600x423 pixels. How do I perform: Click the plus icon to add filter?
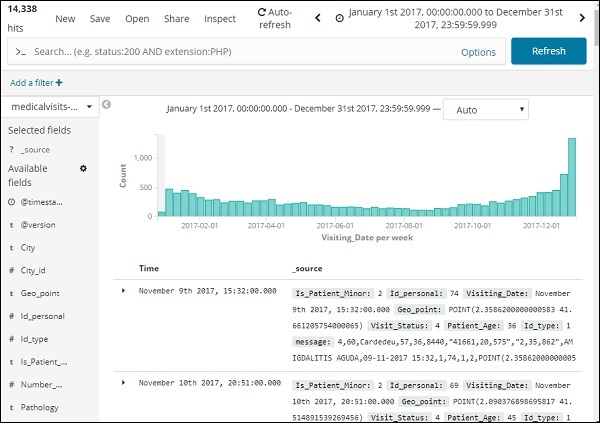click(x=60, y=83)
